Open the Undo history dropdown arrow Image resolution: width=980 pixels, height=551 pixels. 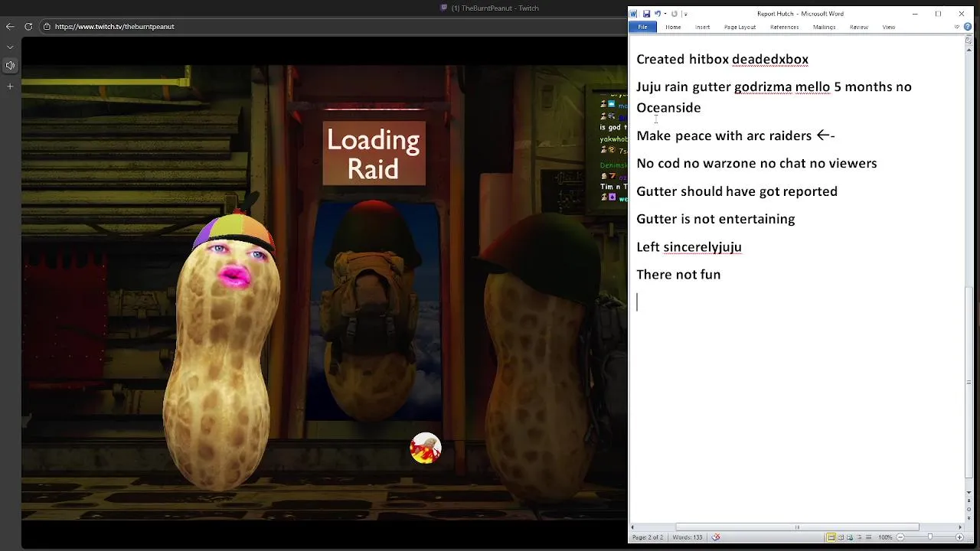coord(665,14)
